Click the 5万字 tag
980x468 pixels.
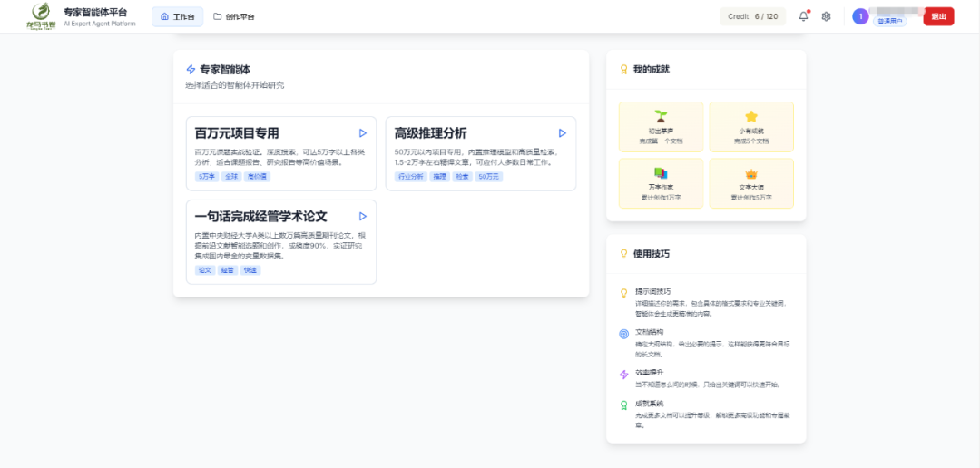click(x=207, y=177)
